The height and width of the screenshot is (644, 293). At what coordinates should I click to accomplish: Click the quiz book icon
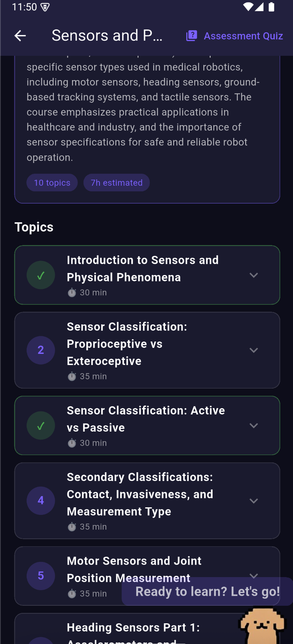click(191, 36)
